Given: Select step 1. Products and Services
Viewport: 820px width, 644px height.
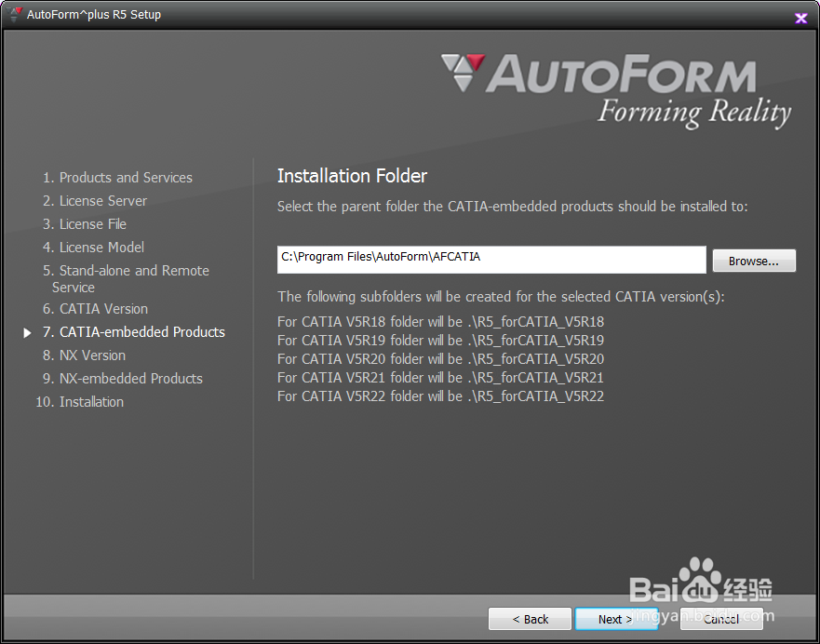Looking at the screenshot, I should (117, 178).
